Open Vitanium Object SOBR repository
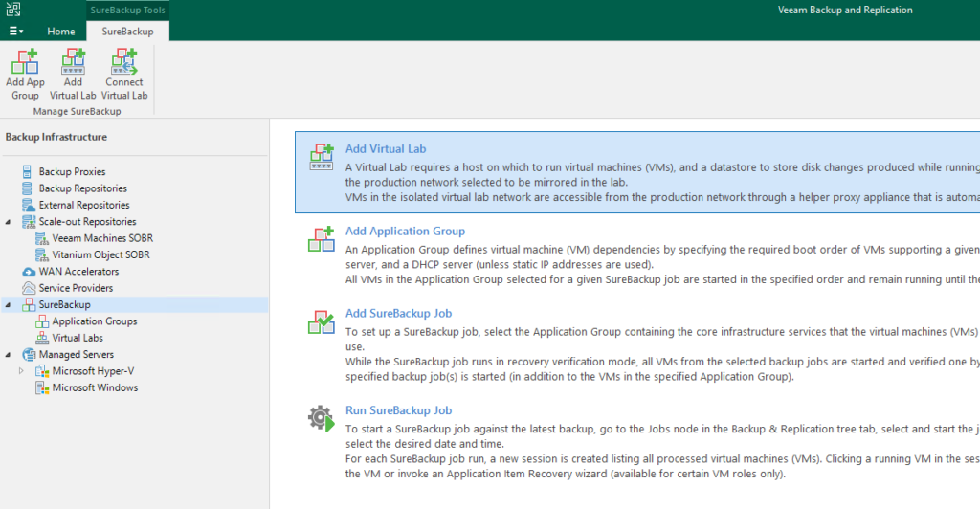Image resolution: width=980 pixels, height=509 pixels. pyautogui.click(x=100, y=254)
